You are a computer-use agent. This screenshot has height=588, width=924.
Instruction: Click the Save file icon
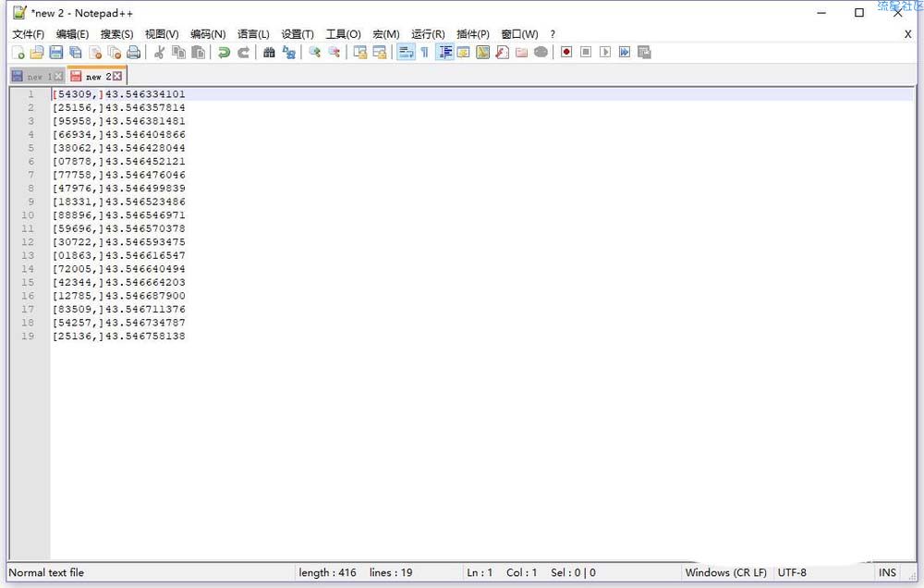56,53
